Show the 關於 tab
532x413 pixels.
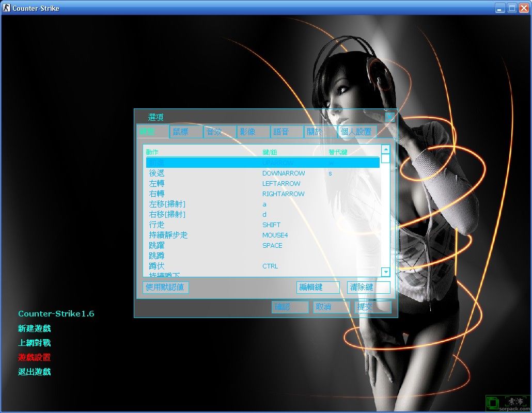(x=320, y=132)
